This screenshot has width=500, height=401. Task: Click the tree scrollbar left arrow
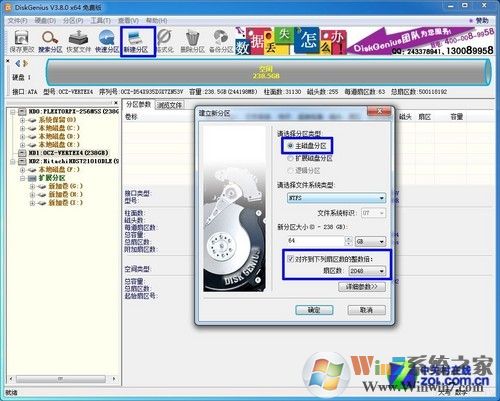click(11, 379)
